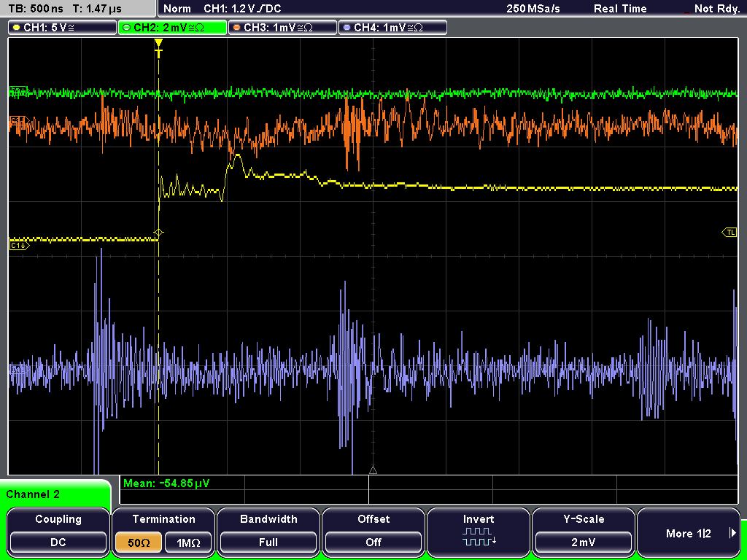Toggle the Invert waveform button
The image size is (747, 560).
coord(479,531)
